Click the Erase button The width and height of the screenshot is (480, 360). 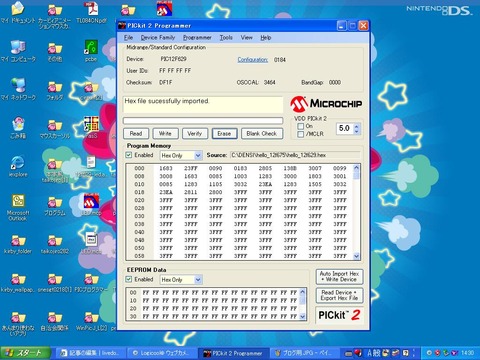(x=224, y=134)
